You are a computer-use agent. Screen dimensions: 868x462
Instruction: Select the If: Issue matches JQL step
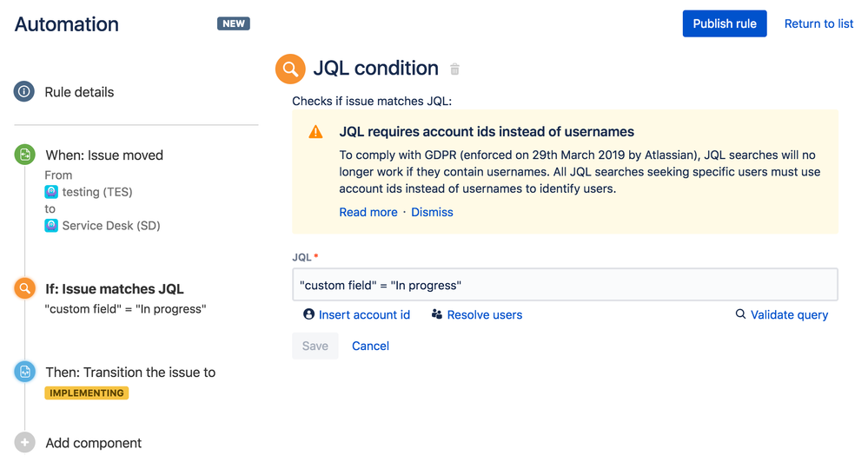point(114,289)
